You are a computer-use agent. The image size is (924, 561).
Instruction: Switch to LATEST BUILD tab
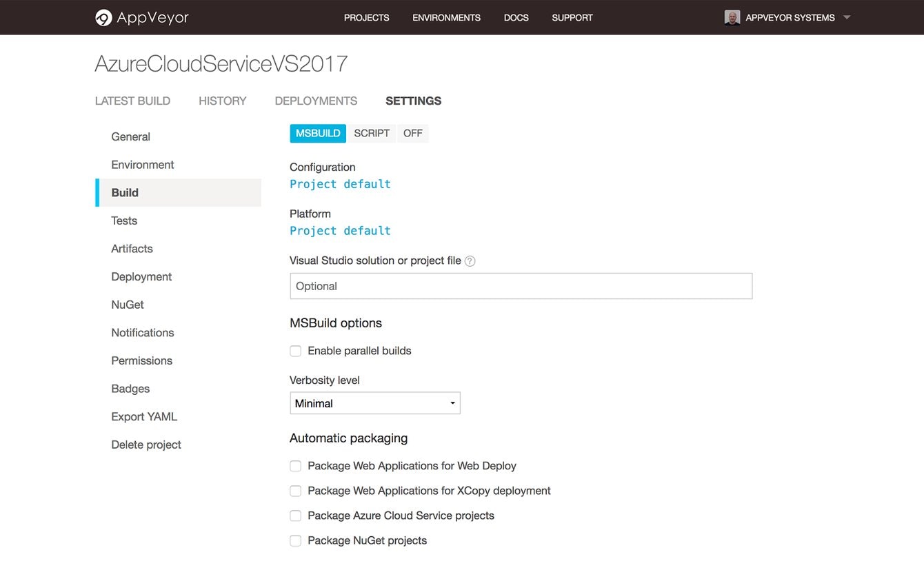pyautogui.click(x=132, y=101)
